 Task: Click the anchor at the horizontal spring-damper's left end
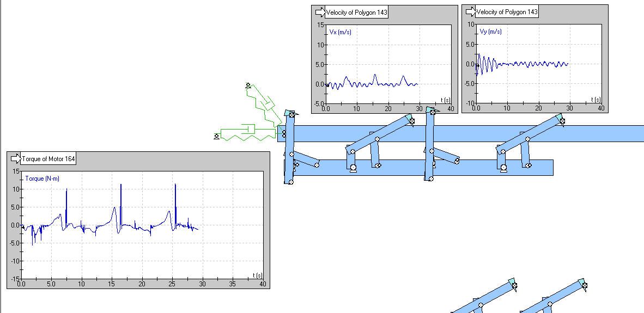[x=217, y=136]
